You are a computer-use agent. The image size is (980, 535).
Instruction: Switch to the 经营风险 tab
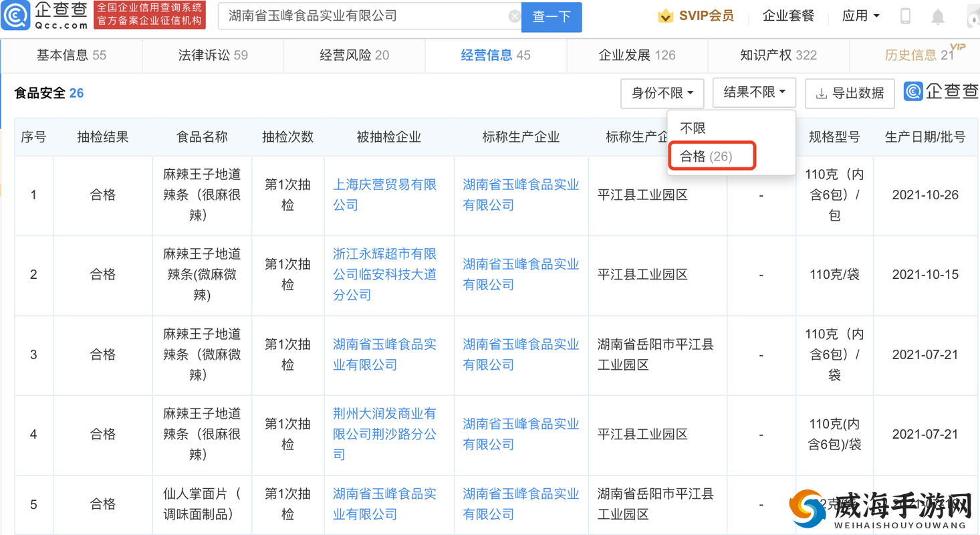354,55
